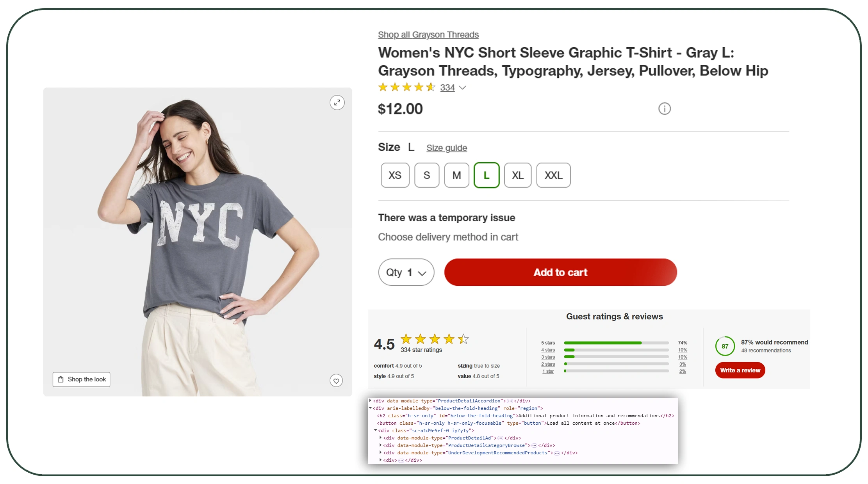Open the Qty quantity dropdown
Image resolution: width=868 pixels, height=484 pixels.
(406, 272)
